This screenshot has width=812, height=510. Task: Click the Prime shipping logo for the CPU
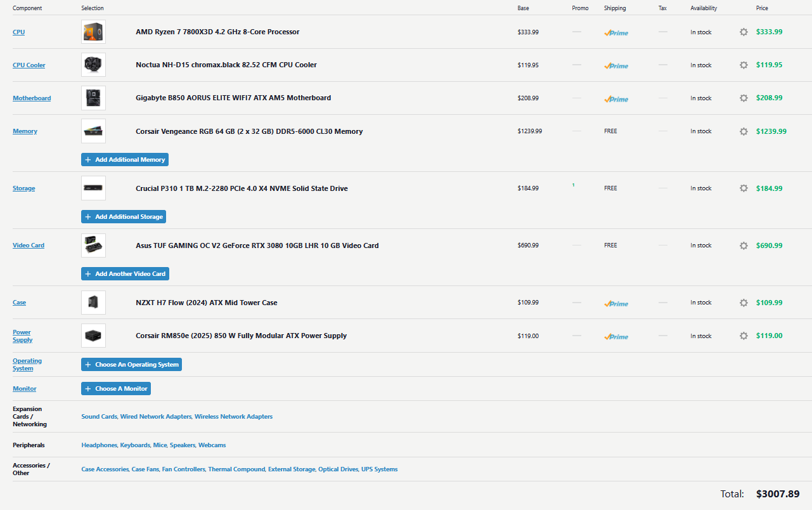(x=616, y=32)
